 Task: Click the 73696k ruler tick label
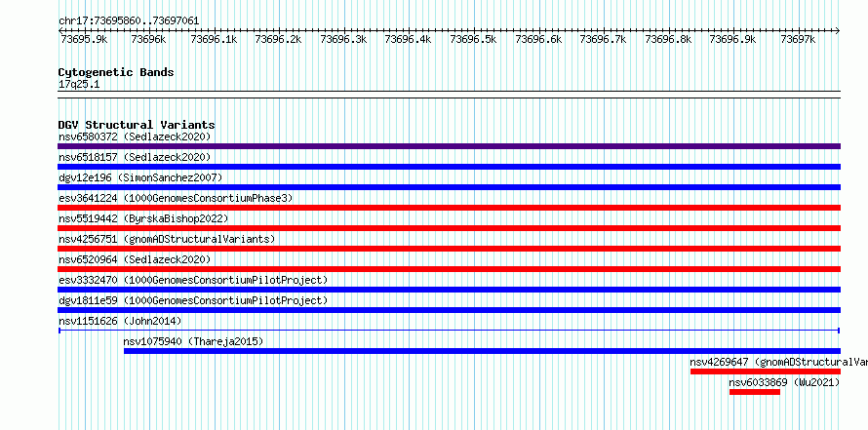click(149, 39)
